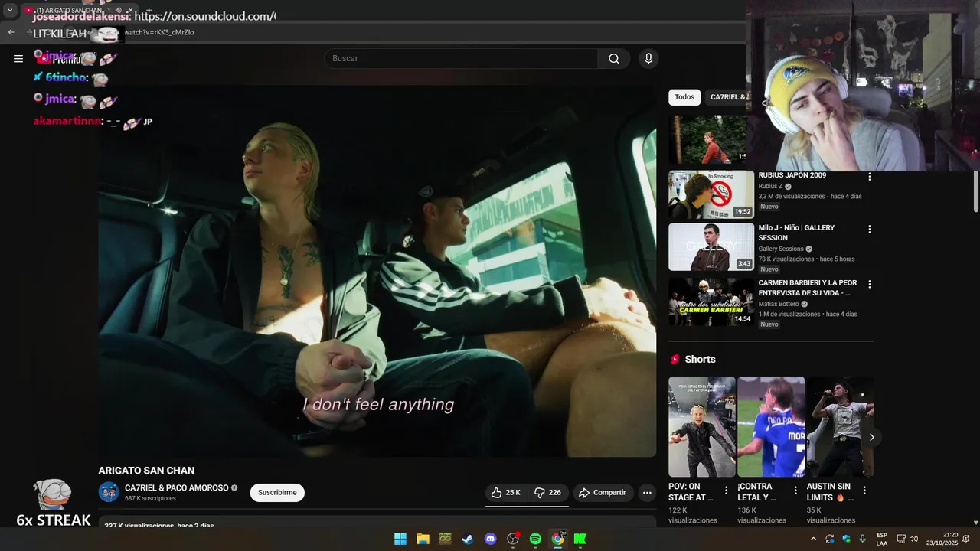Show next Shorts with arrow button
Viewport: 980px width, 551px height.
point(871,437)
